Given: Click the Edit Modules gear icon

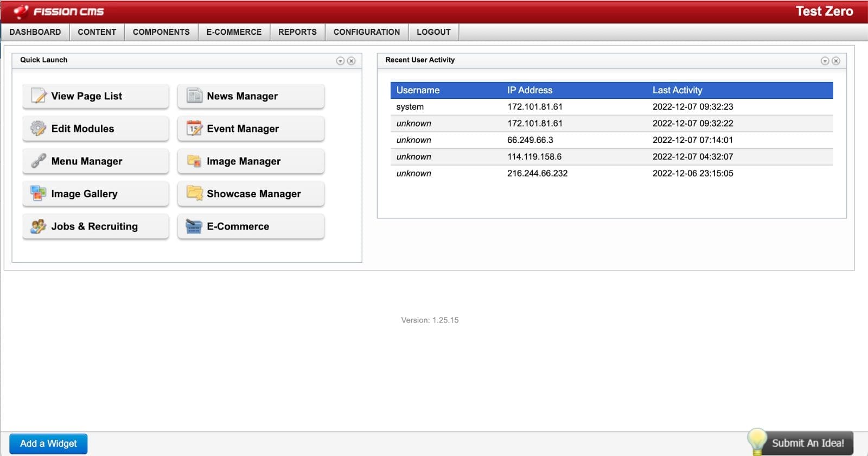Looking at the screenshot, I should click(38, 129).
